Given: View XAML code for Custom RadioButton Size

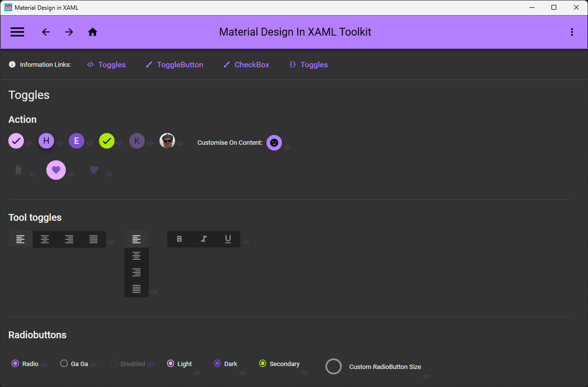Looking at the screenshot, I should tap(426, 377).
